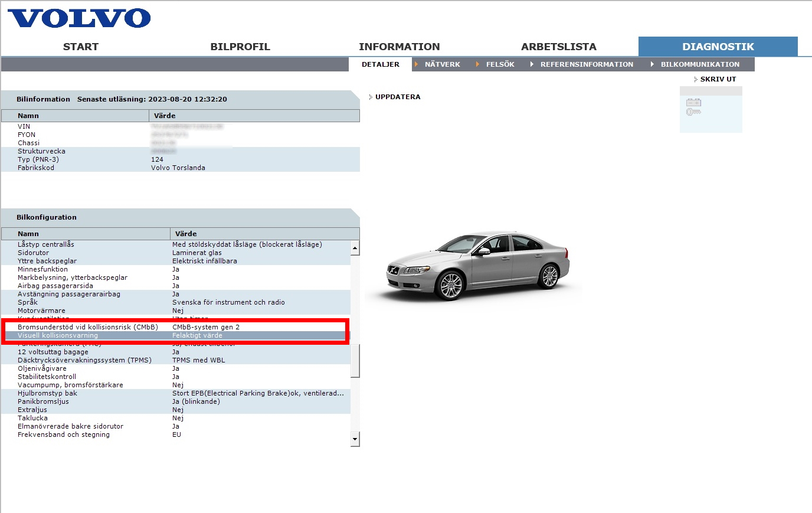Switch to the FELSÖK sub-tab
This screenshot has width=812, height=513.
[x=500, y=64]
